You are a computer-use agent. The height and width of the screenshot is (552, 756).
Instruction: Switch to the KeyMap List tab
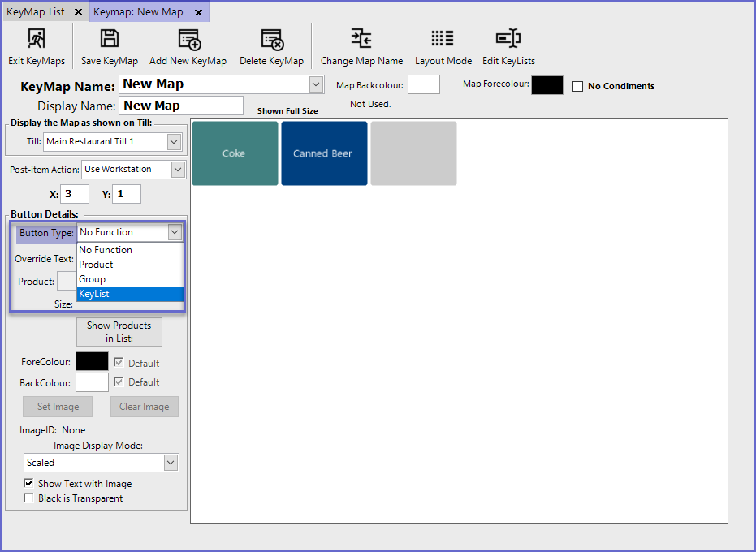click(x=36, y=12)
